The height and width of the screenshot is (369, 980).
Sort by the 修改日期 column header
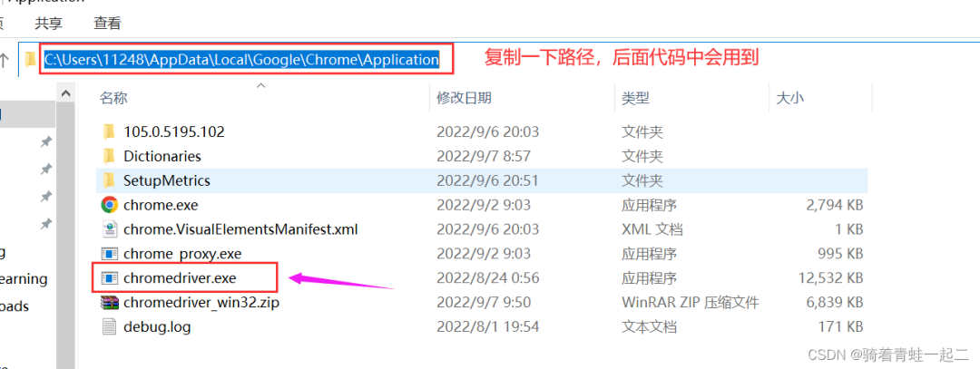[x=464, y=97]
